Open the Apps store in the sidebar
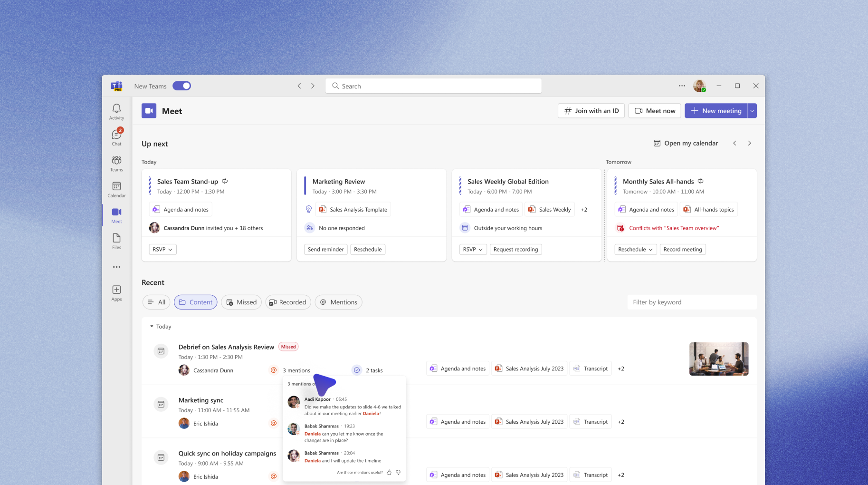The height and width of the screenshot is (485, 868). pos(116,293)
